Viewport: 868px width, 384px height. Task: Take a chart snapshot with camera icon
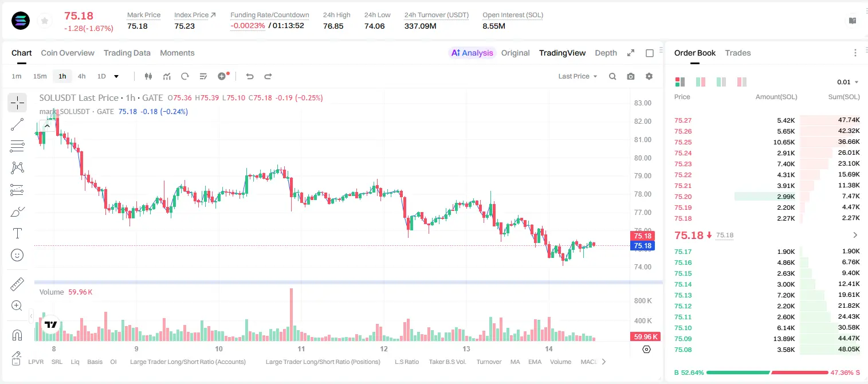pos(631,76)
